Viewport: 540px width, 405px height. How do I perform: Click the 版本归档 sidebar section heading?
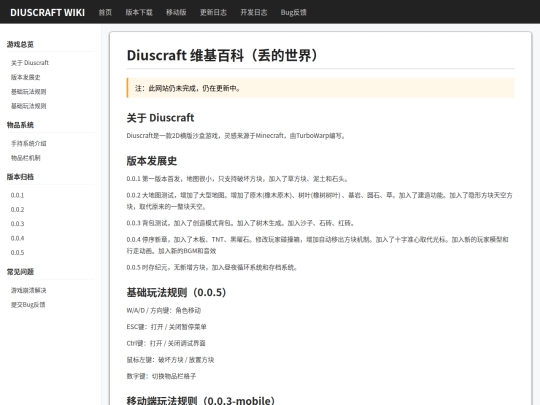click(20, 177)
